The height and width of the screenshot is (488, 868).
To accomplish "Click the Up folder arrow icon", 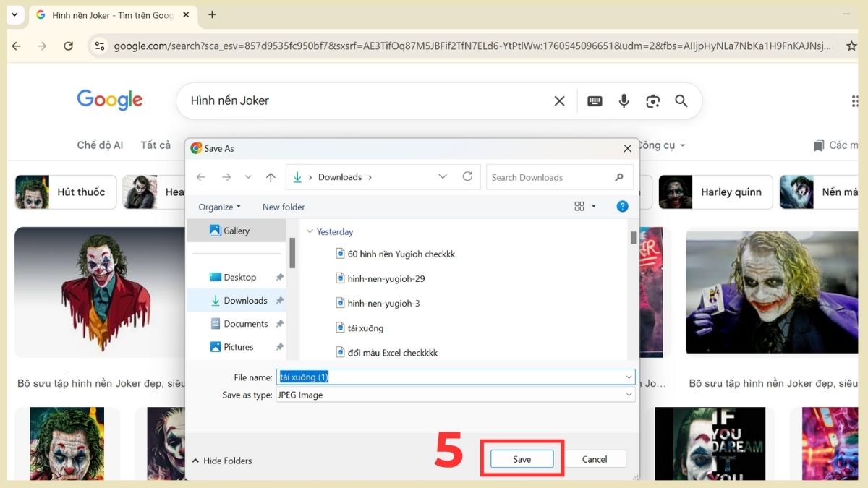I will [x=271, y=177].
